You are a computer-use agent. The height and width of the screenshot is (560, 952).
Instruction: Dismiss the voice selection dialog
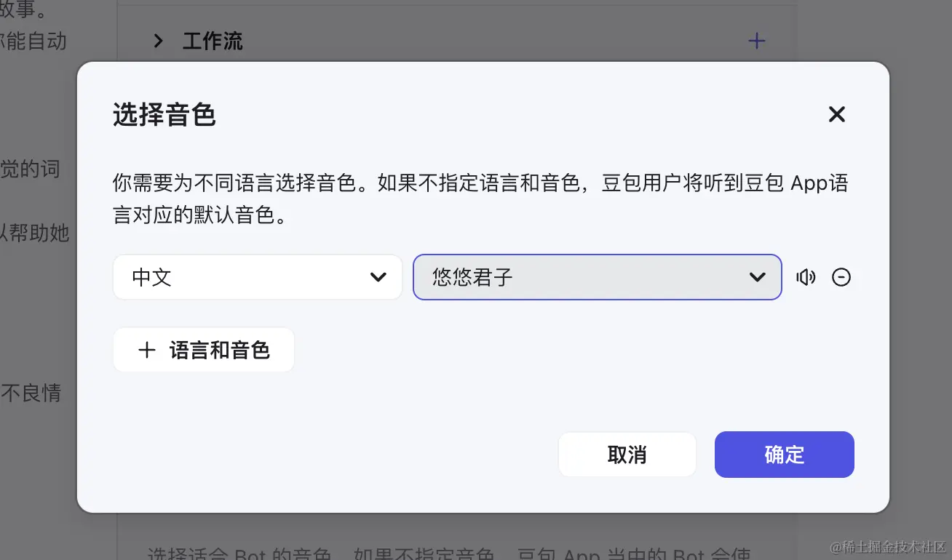627,454
